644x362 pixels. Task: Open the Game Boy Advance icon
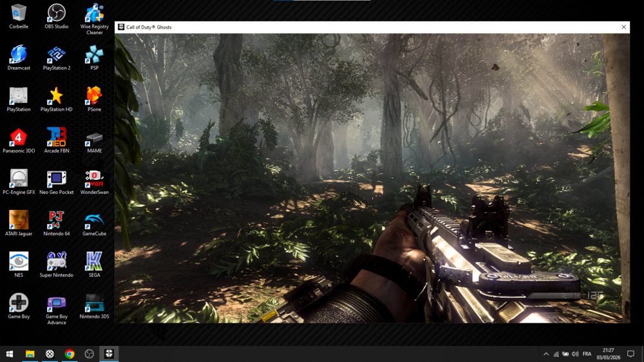pyautogui.click(x=56, y=303)
